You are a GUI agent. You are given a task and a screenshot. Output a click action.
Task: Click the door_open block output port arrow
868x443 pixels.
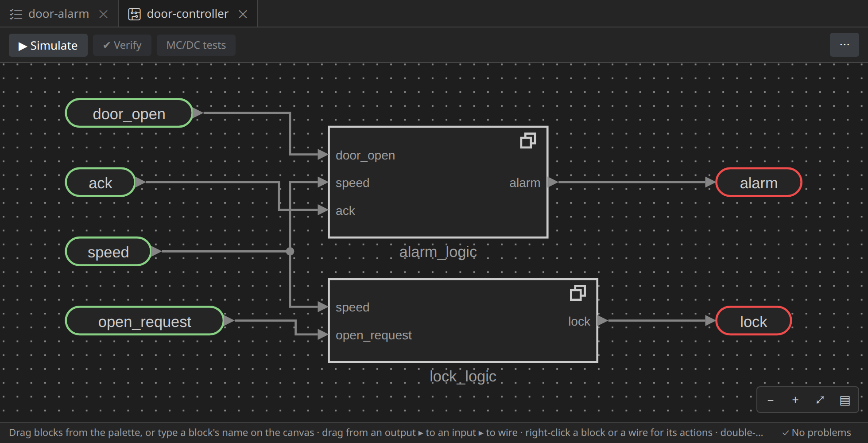tap(198, 113)
